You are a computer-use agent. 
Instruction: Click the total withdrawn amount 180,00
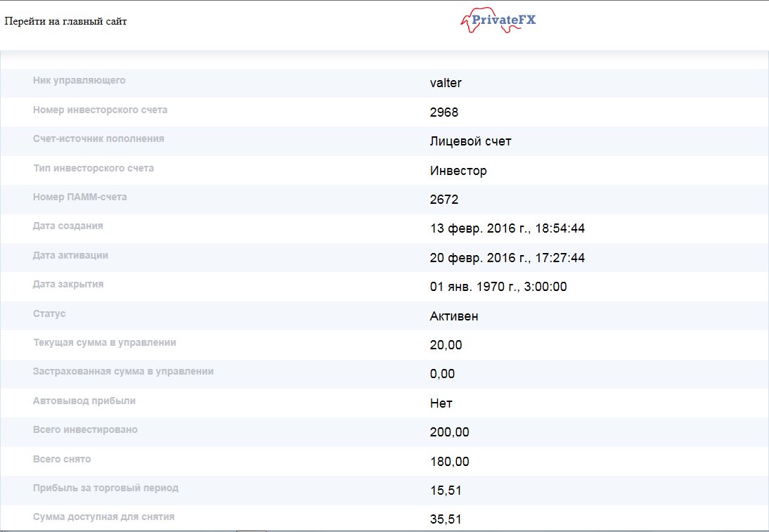[x=449, y=462]
